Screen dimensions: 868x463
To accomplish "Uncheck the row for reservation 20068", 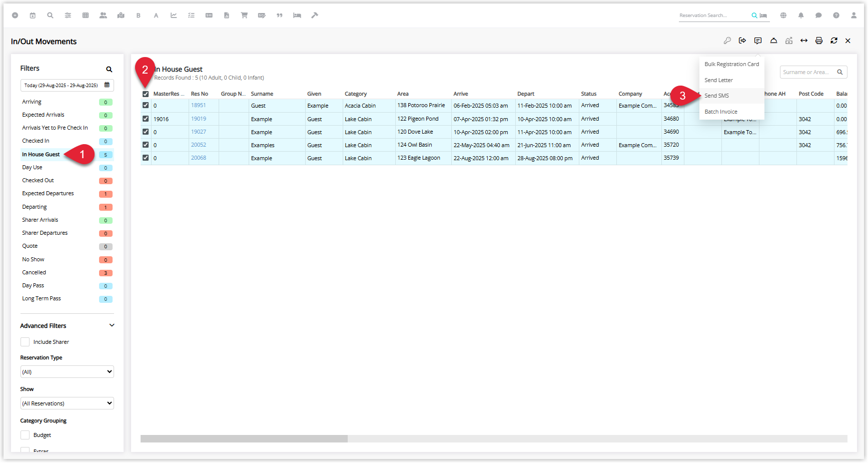I will [146, 158].
